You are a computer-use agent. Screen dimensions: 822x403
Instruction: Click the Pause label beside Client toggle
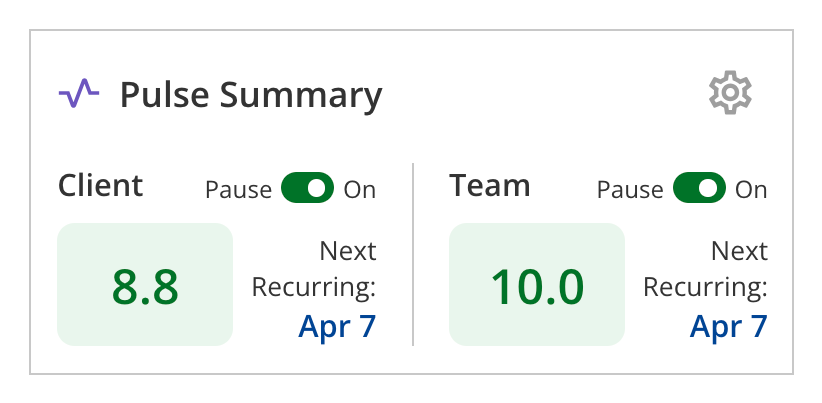click(x=239, y=190)
